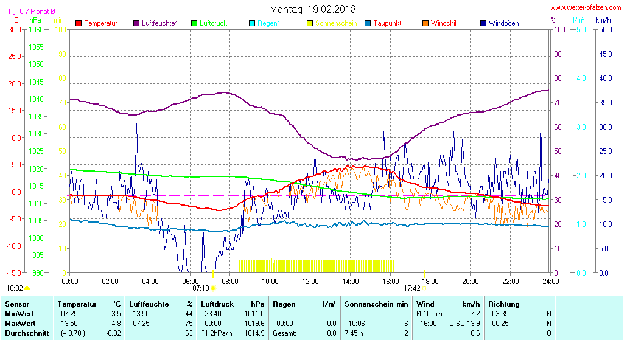The width and height of the screenshot is (644, 340).
Task: Click the minimum pressure value 1011.0
Action: tap(254, 314)
